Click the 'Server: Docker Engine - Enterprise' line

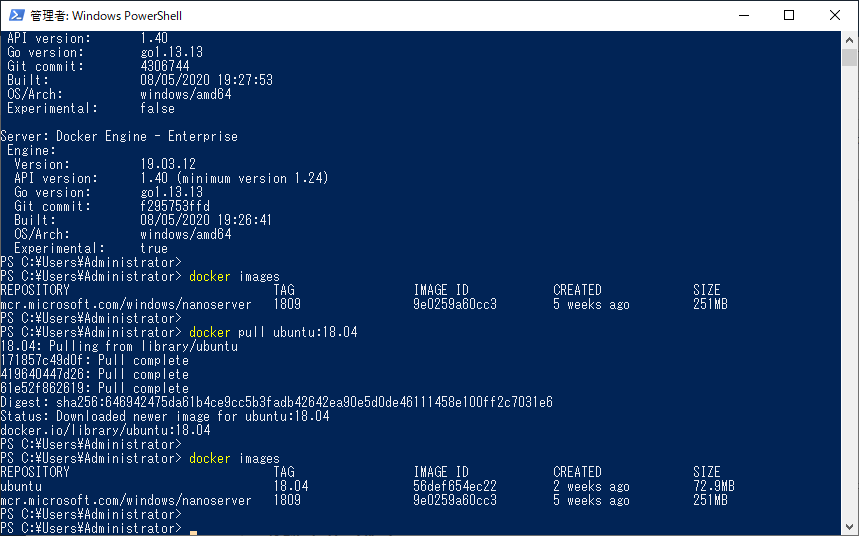(119, 136)
